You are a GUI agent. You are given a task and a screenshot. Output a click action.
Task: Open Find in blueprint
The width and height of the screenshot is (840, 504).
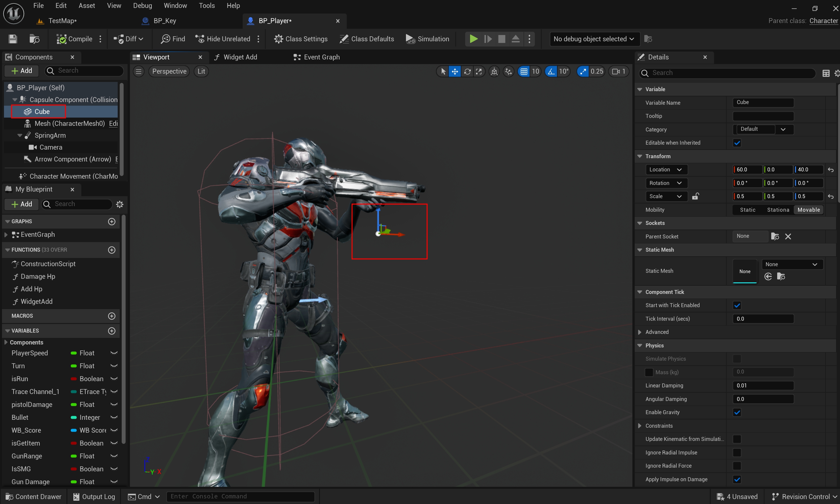point(173,39)
